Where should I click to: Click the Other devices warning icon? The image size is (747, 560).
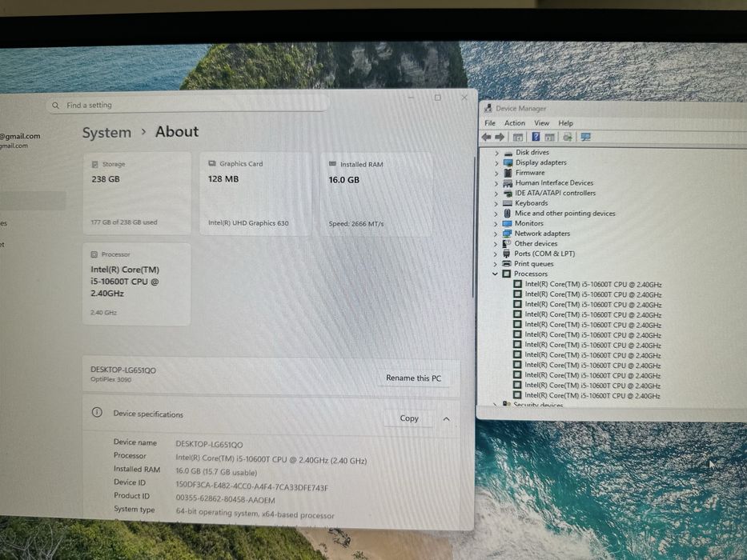click(507, 243)
